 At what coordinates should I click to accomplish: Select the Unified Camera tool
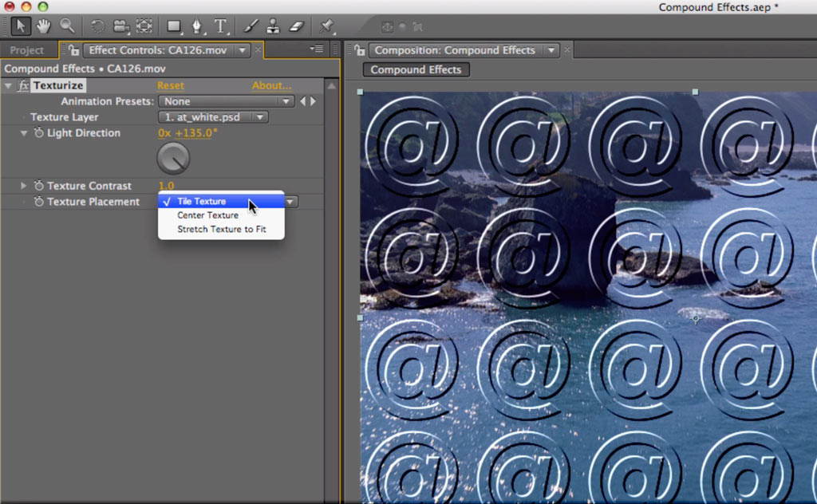point(121,26)
